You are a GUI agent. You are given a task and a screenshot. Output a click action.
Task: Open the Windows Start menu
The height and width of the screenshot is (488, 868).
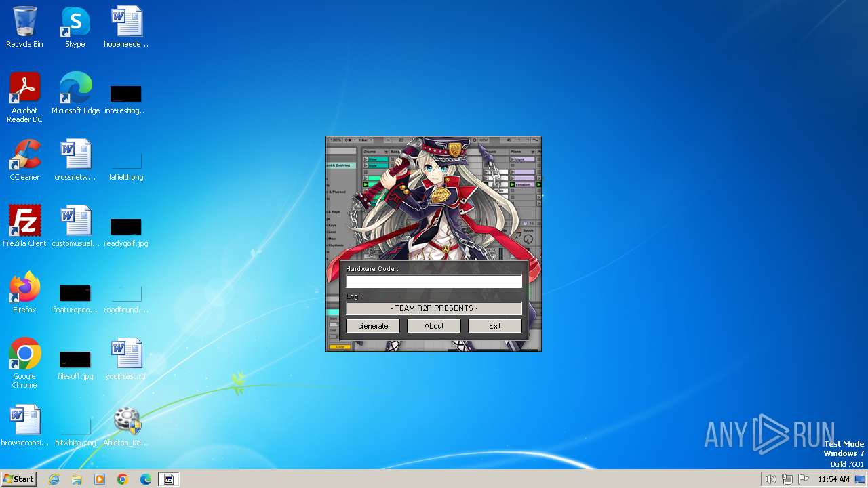coord(18,479)
